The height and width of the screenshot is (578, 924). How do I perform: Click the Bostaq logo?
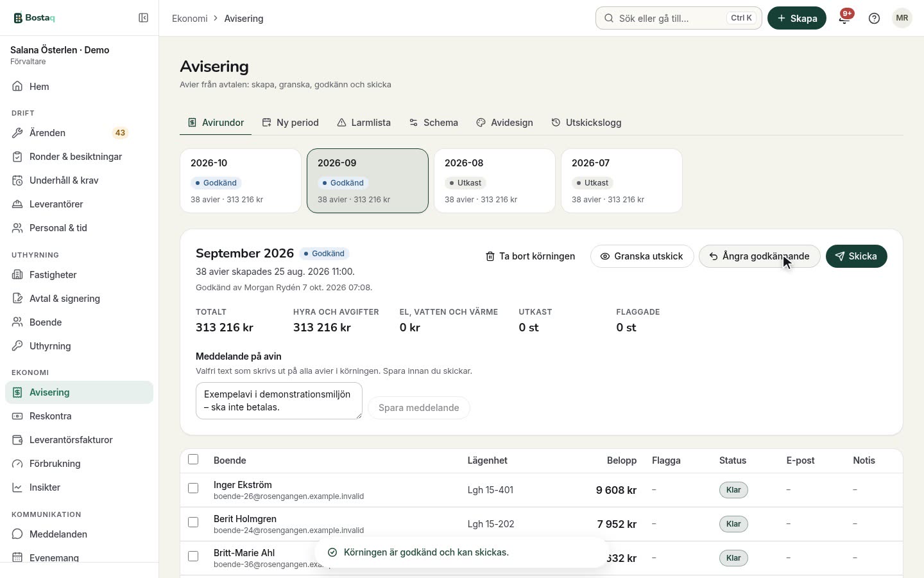(x=35, y=18)
